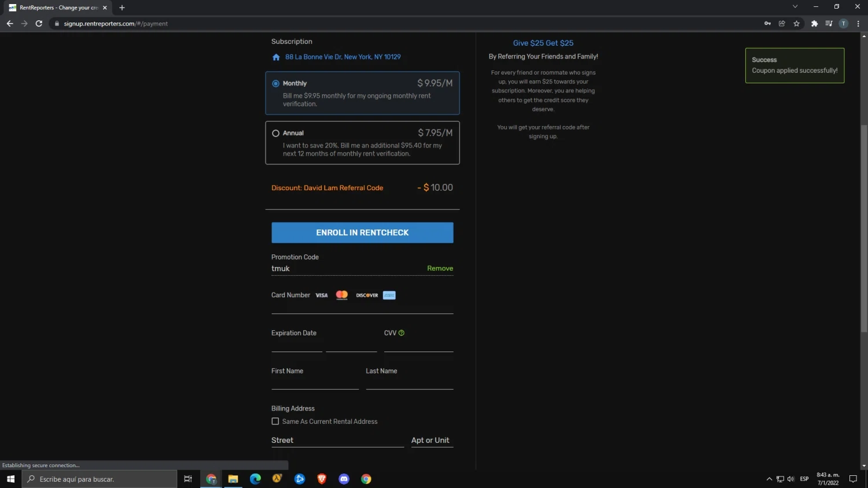Screen dimensions: 868x488
Task: Open the Chrome profile avatar T
Action: (x=844, y=24)
